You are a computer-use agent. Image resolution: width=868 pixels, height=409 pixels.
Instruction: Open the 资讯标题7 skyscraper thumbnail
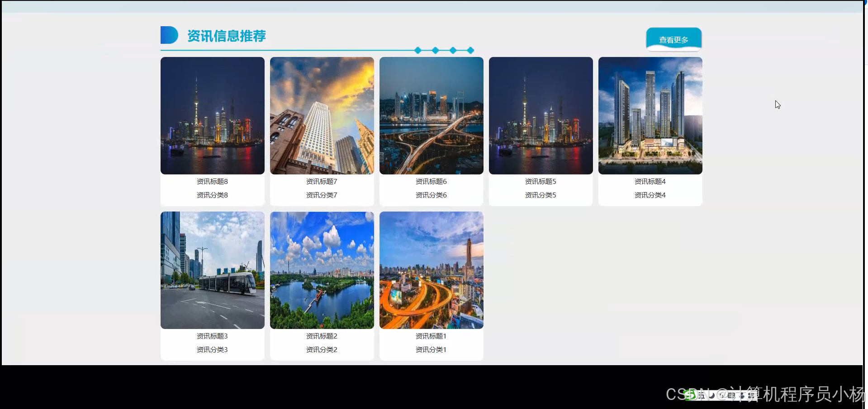tap(322, 116)
